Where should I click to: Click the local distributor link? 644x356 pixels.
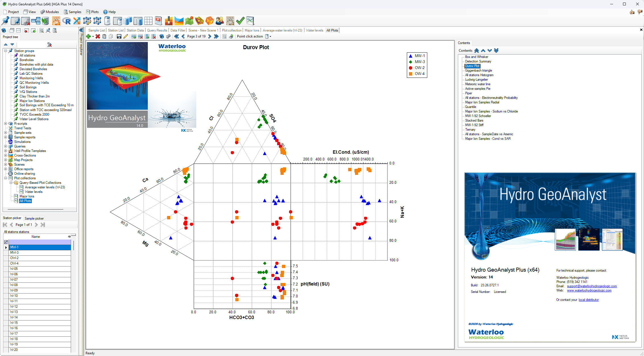[589, 300]
